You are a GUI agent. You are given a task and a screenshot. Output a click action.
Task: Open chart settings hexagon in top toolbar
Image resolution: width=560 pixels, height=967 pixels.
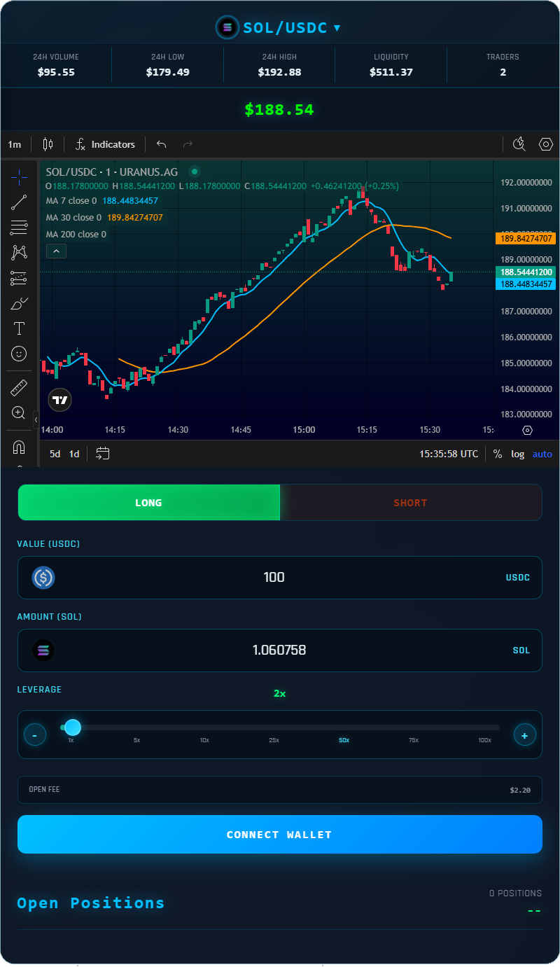(x=546, y=144)
